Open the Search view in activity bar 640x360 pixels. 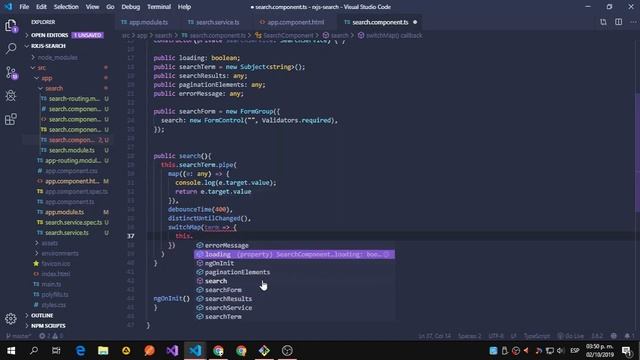(11, 49)
